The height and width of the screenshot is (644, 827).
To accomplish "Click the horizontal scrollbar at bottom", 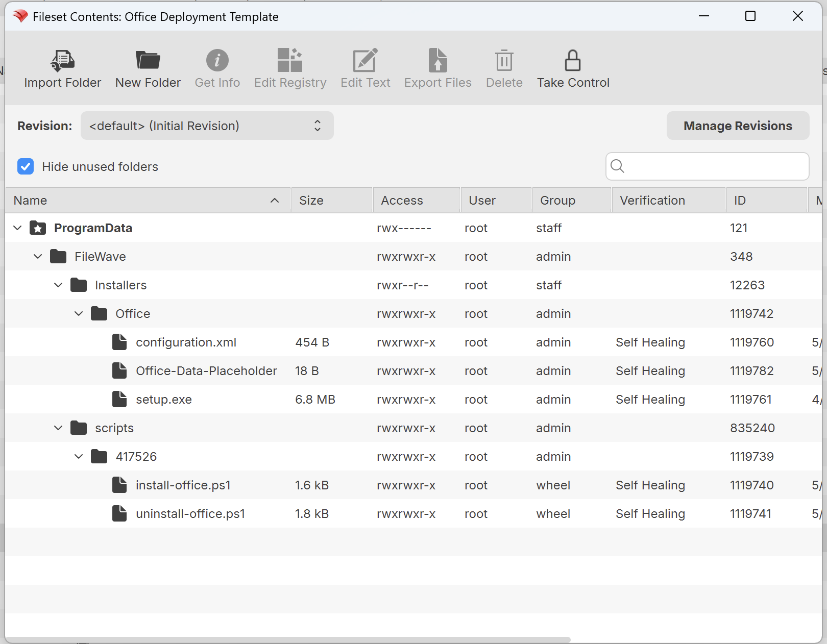I will point(288,640).
